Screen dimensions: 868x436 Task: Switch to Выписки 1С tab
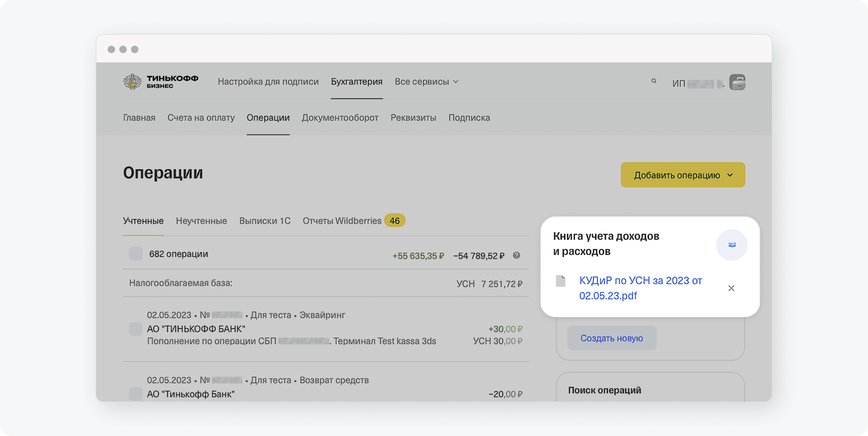click(265, 221)
